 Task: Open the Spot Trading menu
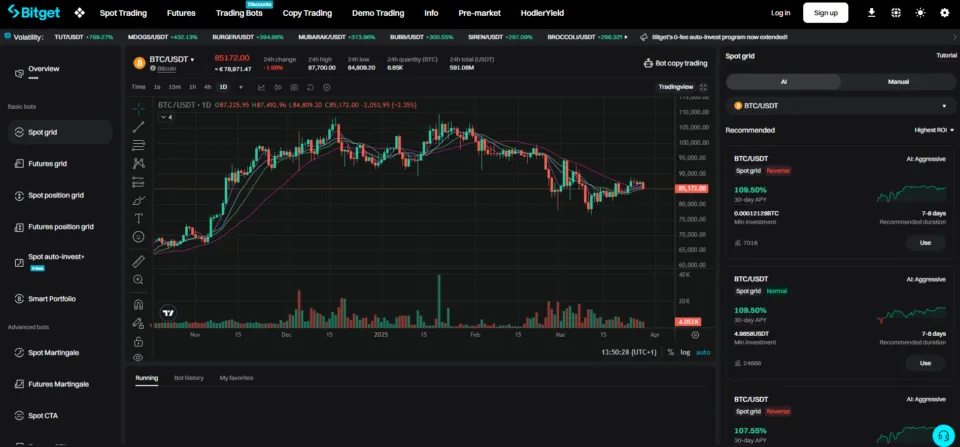coord(123,13)
